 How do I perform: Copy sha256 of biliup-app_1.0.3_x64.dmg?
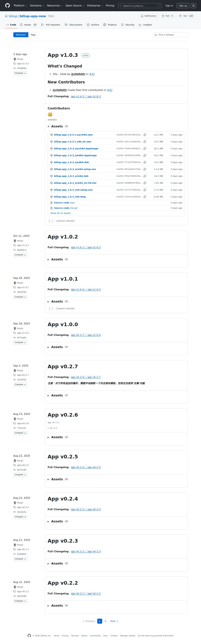(x=145, y=197)
